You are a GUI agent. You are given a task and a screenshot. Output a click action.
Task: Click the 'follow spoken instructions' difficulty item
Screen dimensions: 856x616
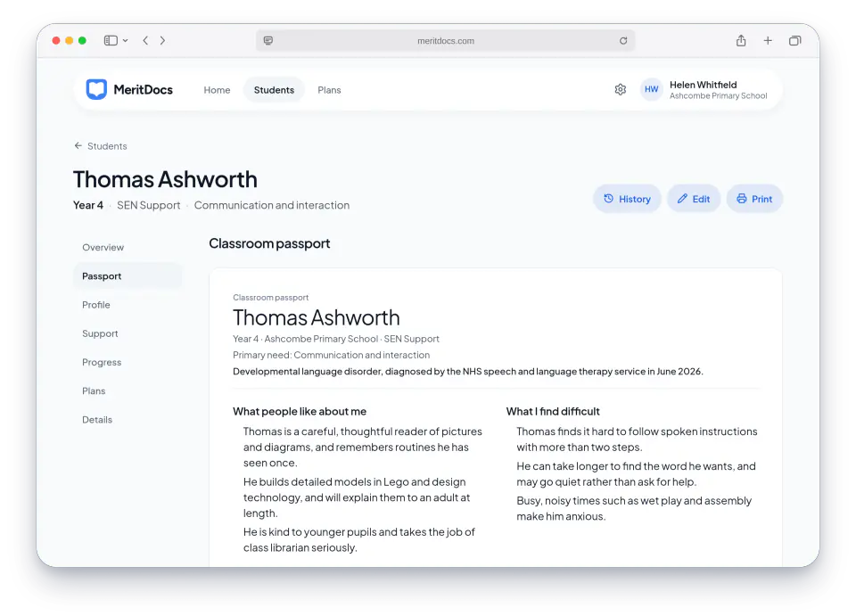pos(637,439)
